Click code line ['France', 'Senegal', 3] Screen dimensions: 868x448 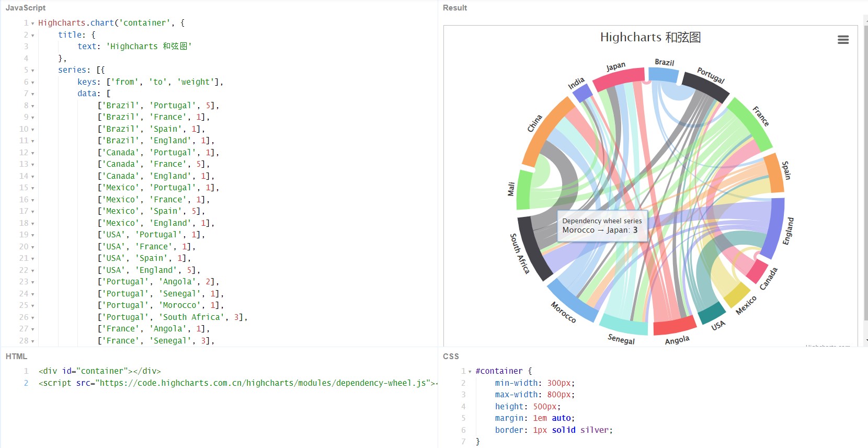click(x=155, y=341)
